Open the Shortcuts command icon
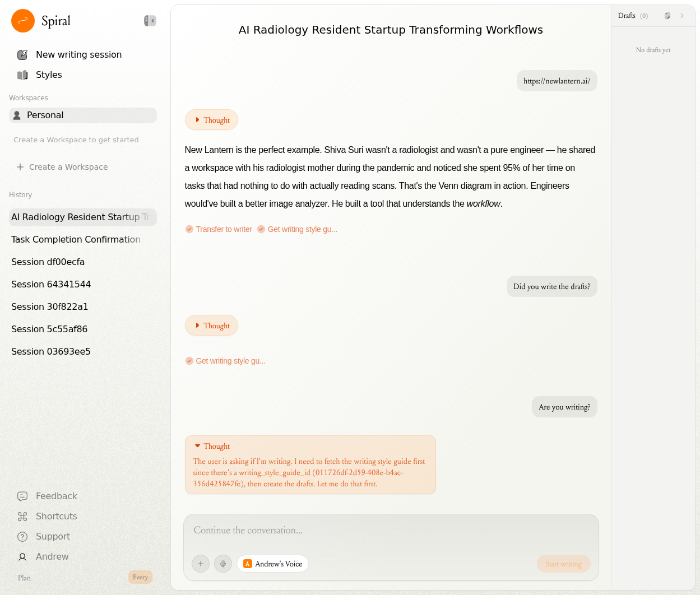The height and width of the screenshot is (595, 700). 22,517
